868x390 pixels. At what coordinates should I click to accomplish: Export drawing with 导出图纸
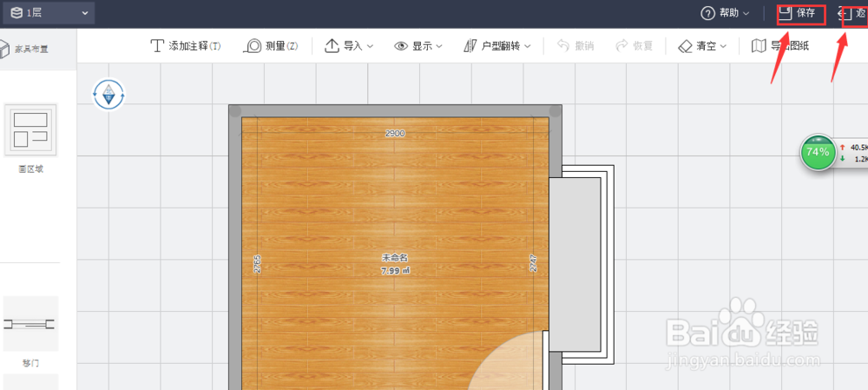[780, 46]
